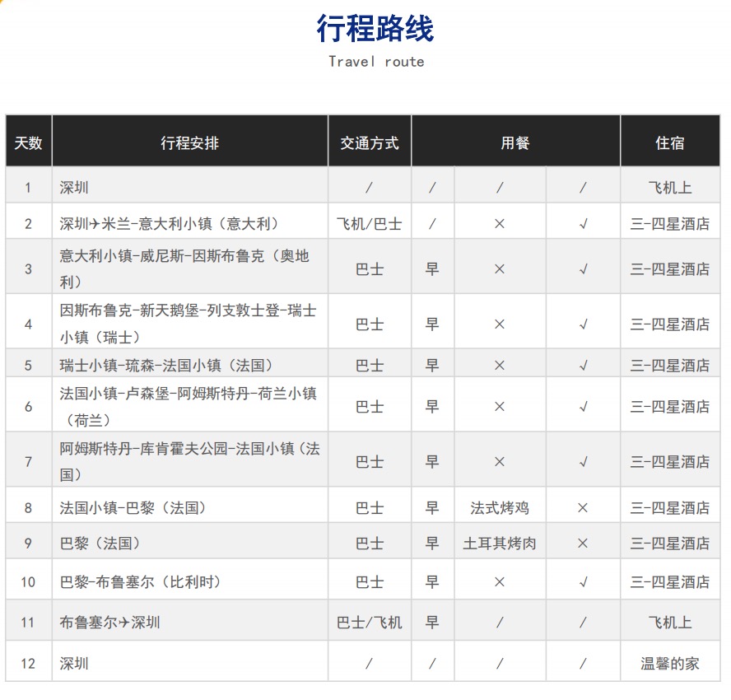This screenshot has width=731, height=700.
Task: Click the 巴士/飞机 transport cell
Action: pyautogui.click(x=369, y=623)
